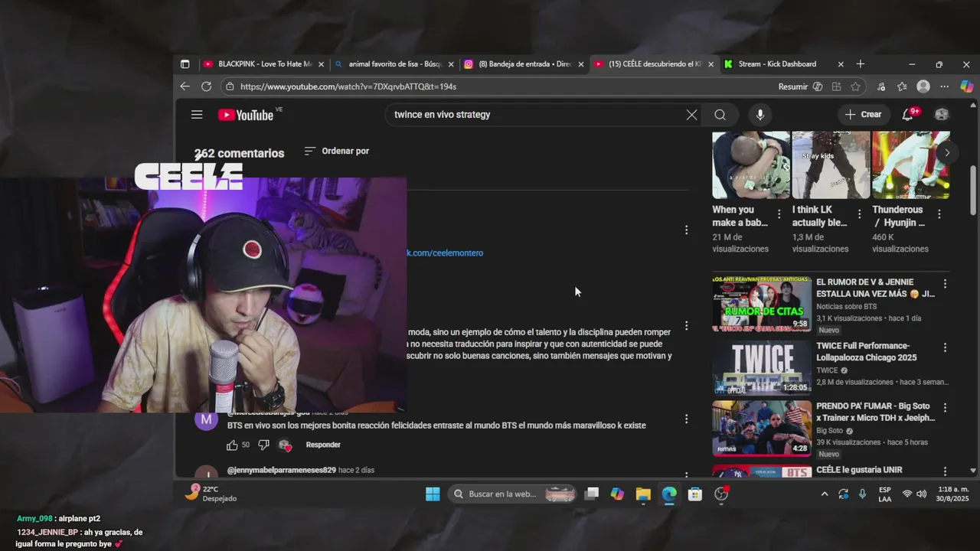The height and width of the screenshot is (551, 980).
Task: Play TWICE Full Performance Lollapalooza thumbnail
Action: pos(762,367)
